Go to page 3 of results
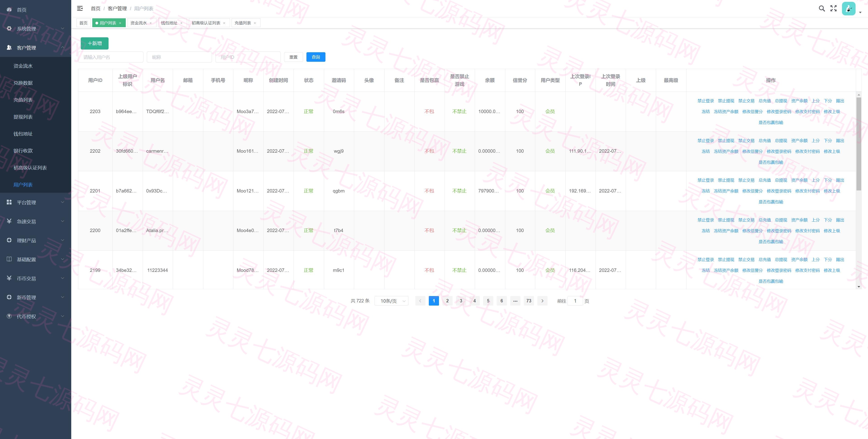 coord(461,301)
